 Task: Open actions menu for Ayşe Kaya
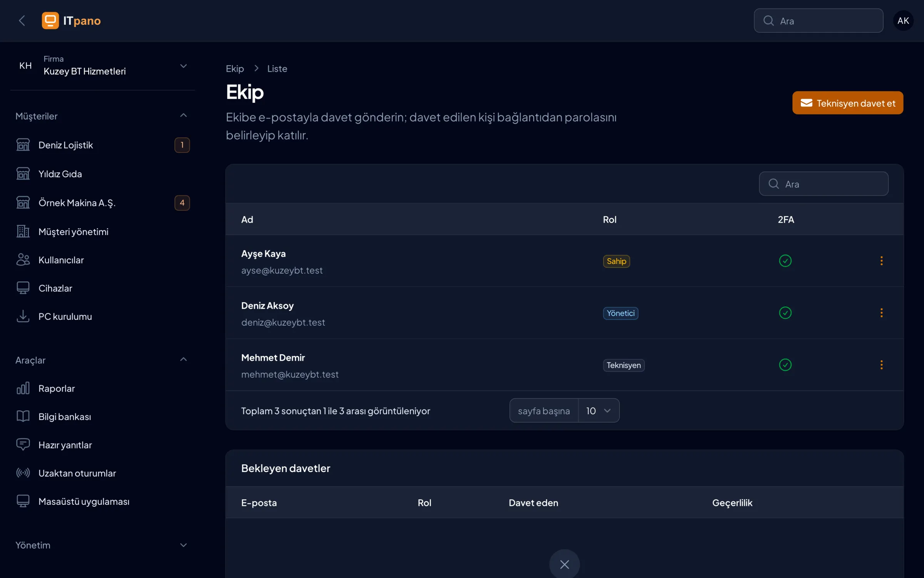(881, 261)
